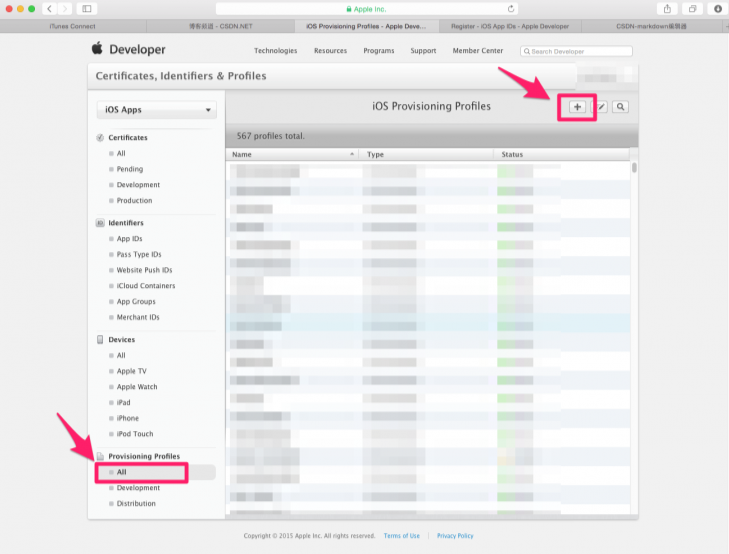Open the Member Center link
Screen dimensions: 729x554
point(477,51)
